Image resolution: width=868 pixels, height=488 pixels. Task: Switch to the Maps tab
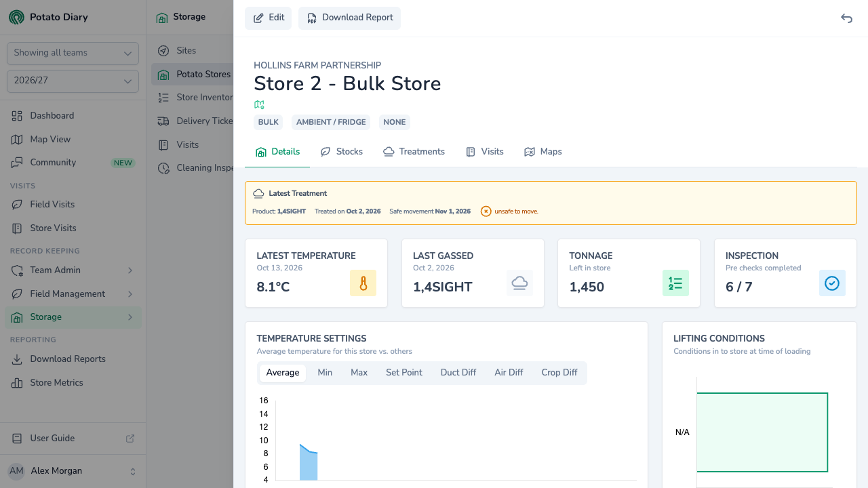(543, 152)
